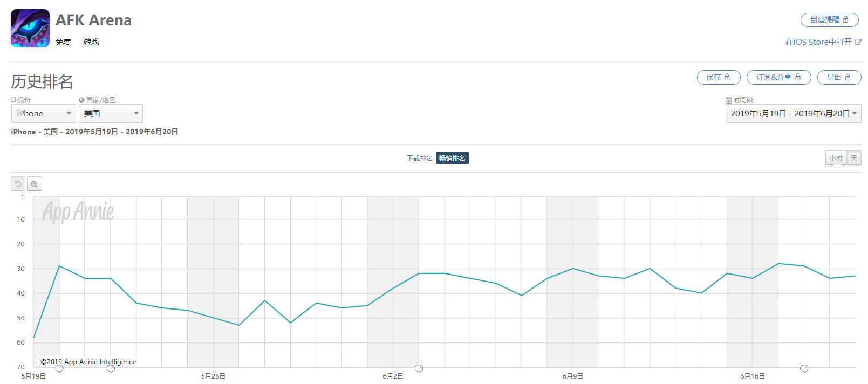Click the filter summary line under the dropdowns
This screenshot has height=384, width=868.
pos(94,132)
